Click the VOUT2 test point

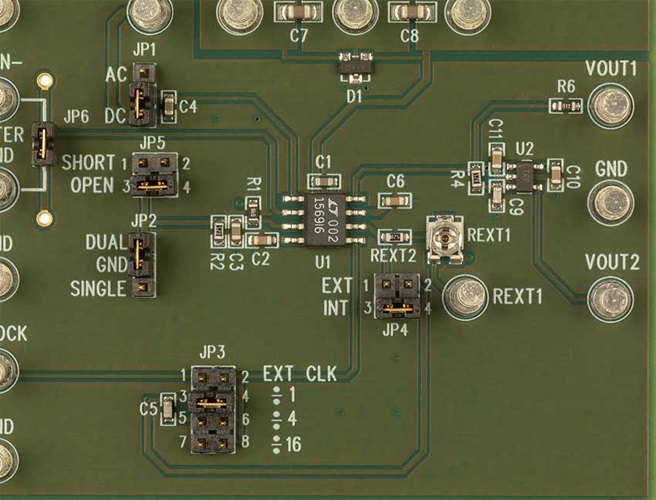pyautogui.click(x=611, y=297)
